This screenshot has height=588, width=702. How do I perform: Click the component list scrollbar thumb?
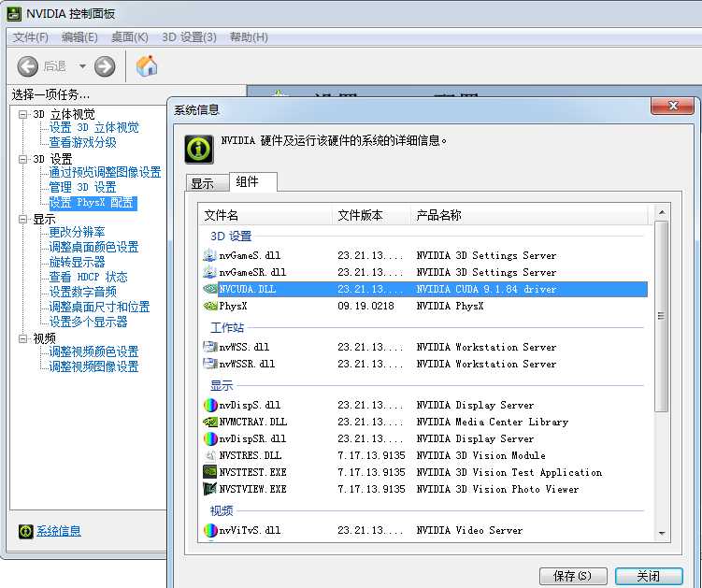tap(662, 316)
